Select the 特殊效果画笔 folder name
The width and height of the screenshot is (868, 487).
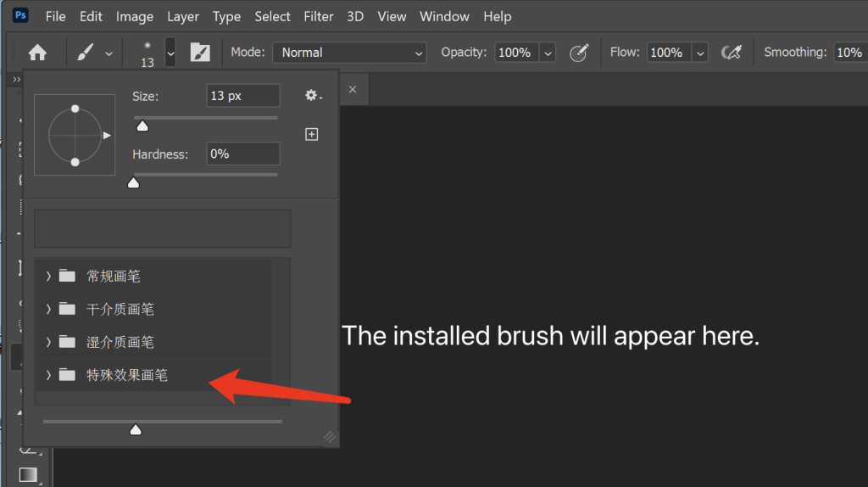(x=127, y=375)
